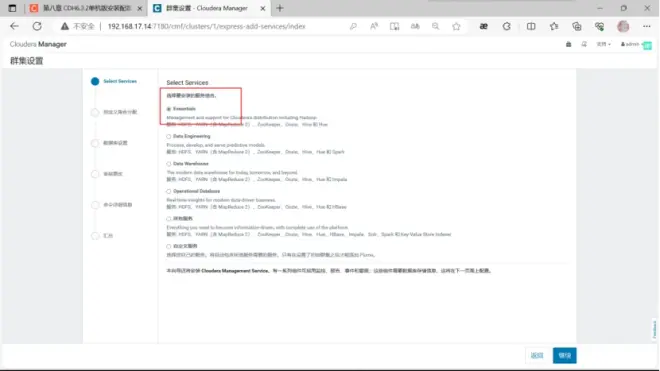Image resolution: width=660 pixels, height=371 pixels.
Task: Click the circular extension icon beside 'ae'
Action: tap(507, 26)
